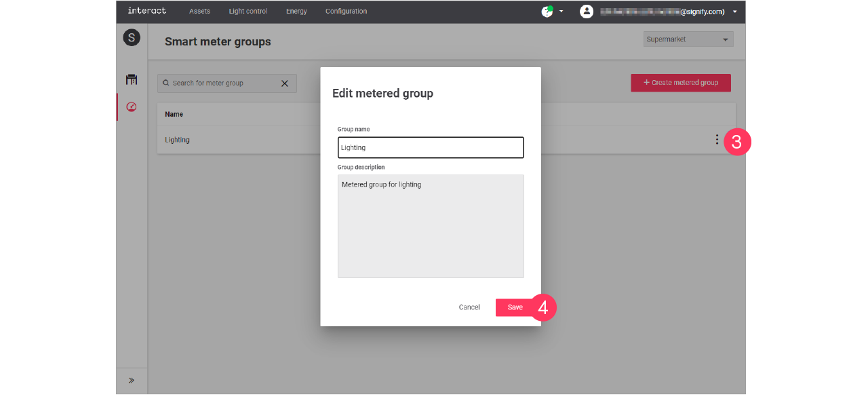The image size is (868, 407).
Task: Click the user account avatar icon
Action: pos(587,12)
